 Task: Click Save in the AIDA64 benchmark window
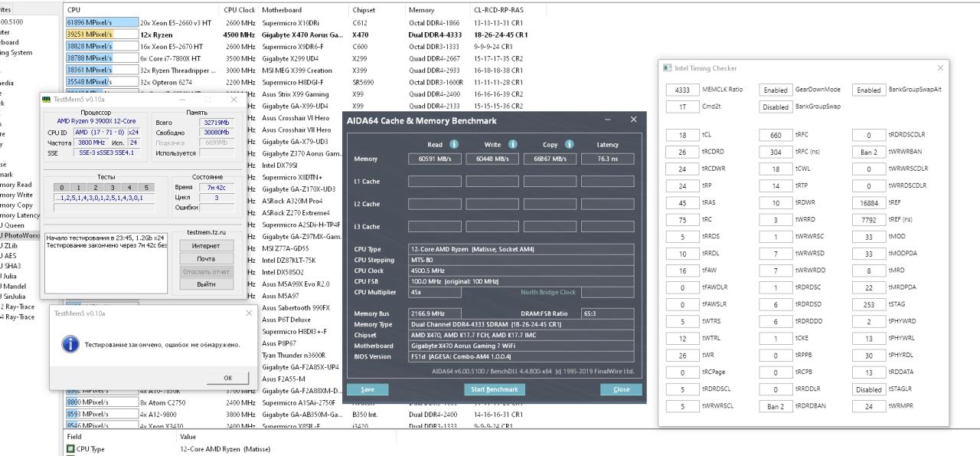click(x=367, y=389)
